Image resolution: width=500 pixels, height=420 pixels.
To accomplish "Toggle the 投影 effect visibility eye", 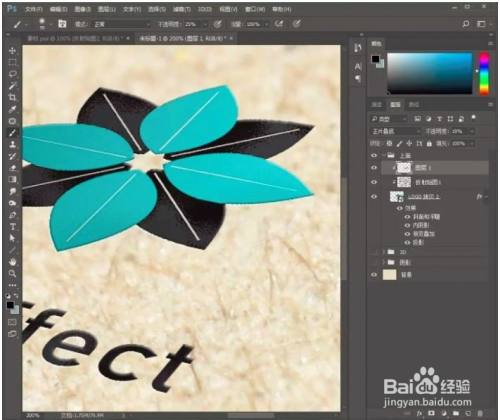I will click(x=407, y=242).
